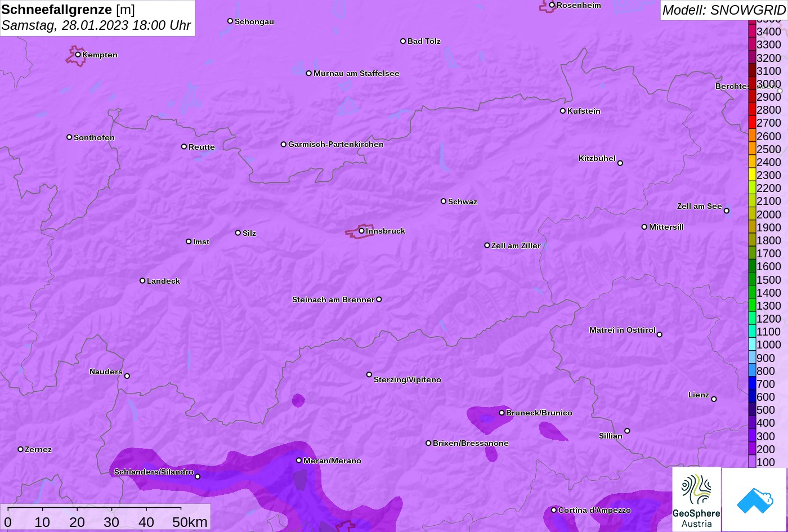Select the Matrei in Osttirol marker
Image resolution: width=788 pixels, height=532 pixels.
click(660, 334)
